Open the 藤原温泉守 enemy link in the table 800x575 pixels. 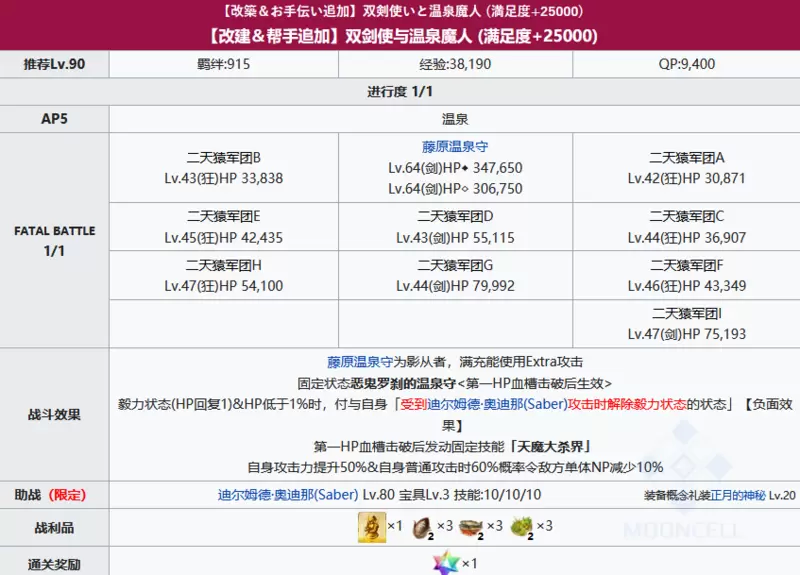click(x=455, y=147)
